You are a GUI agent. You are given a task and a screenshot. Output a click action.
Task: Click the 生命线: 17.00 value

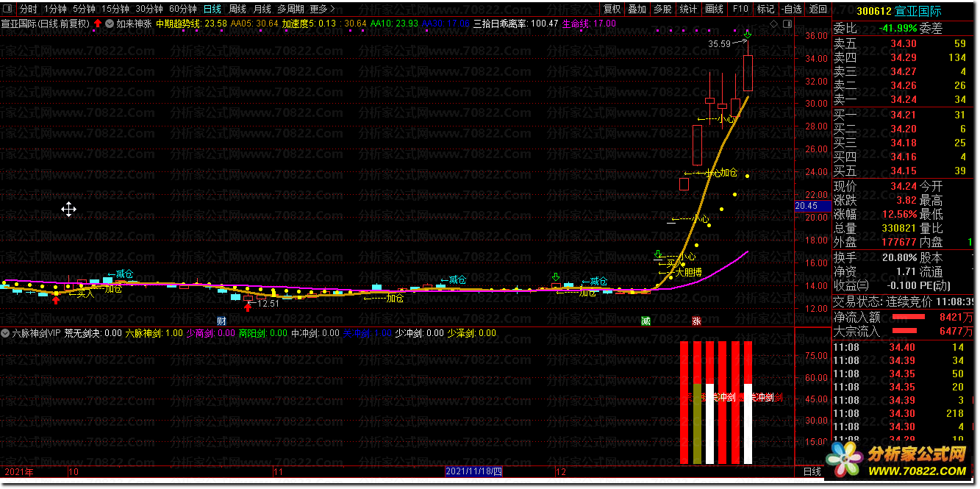tap(589, 24)
